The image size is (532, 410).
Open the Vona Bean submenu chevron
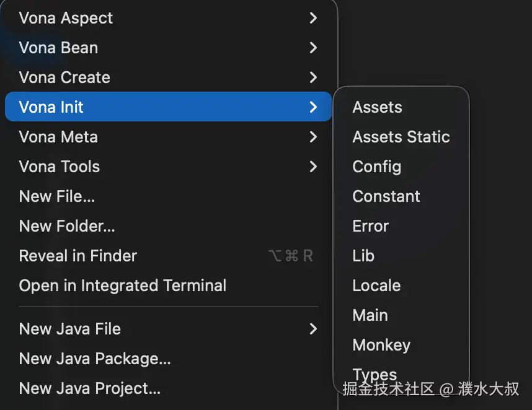[313, 48]
